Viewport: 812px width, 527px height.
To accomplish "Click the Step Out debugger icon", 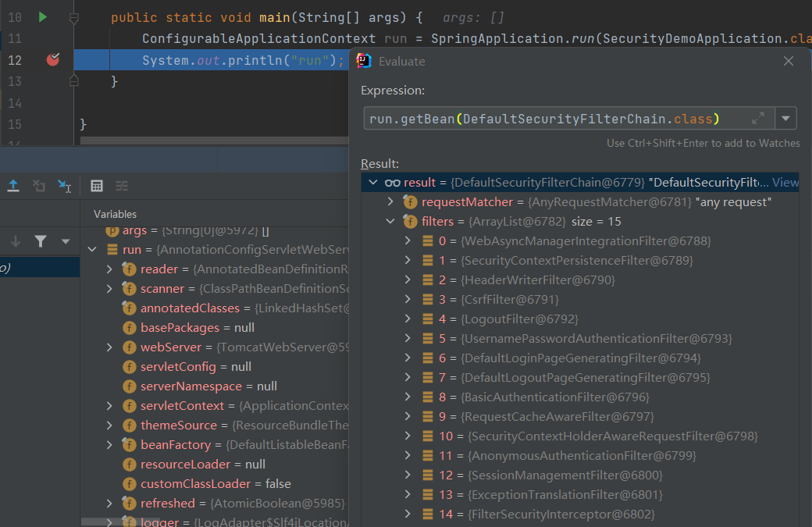I will tap(13, 186).
